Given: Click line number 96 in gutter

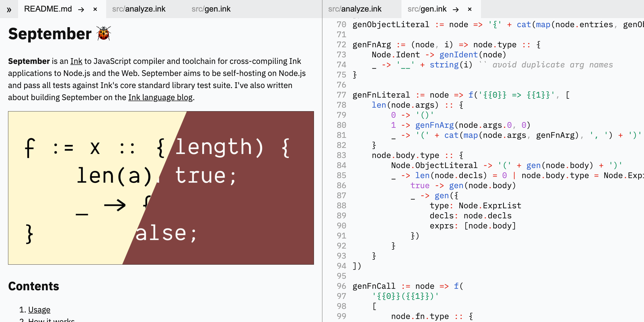Looking at the screenshot, I should point(341,286).
